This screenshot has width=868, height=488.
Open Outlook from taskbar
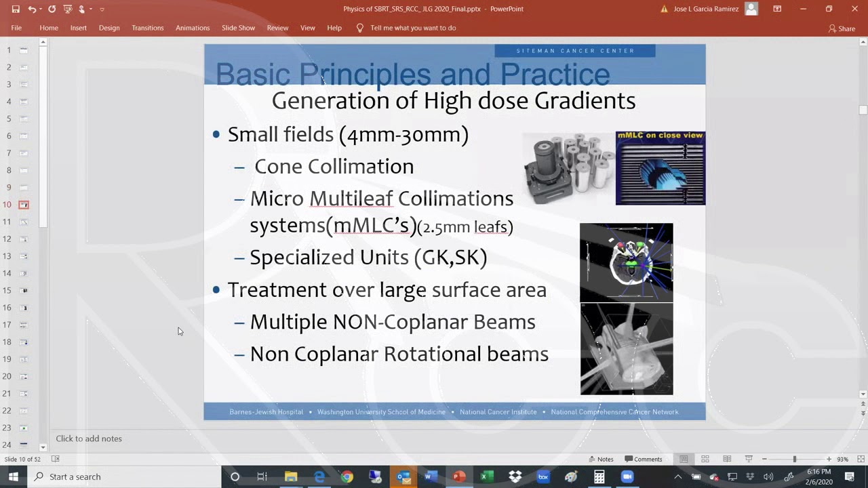403,476
